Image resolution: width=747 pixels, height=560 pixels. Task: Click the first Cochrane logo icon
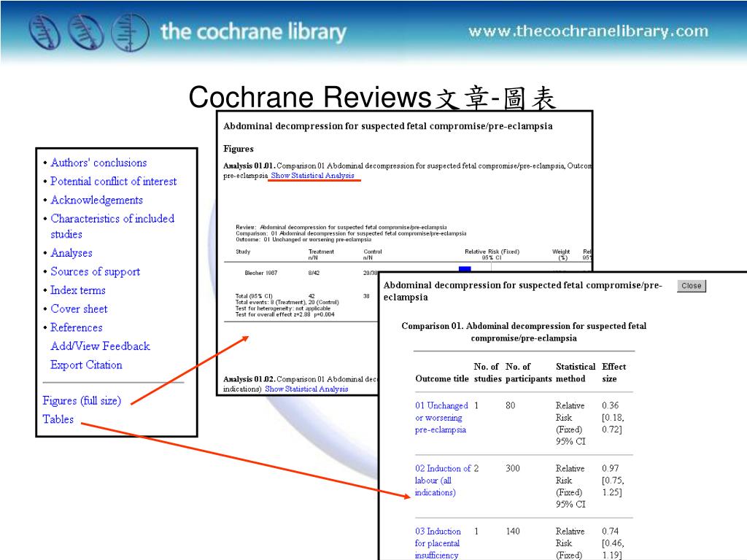click(44, 32)
